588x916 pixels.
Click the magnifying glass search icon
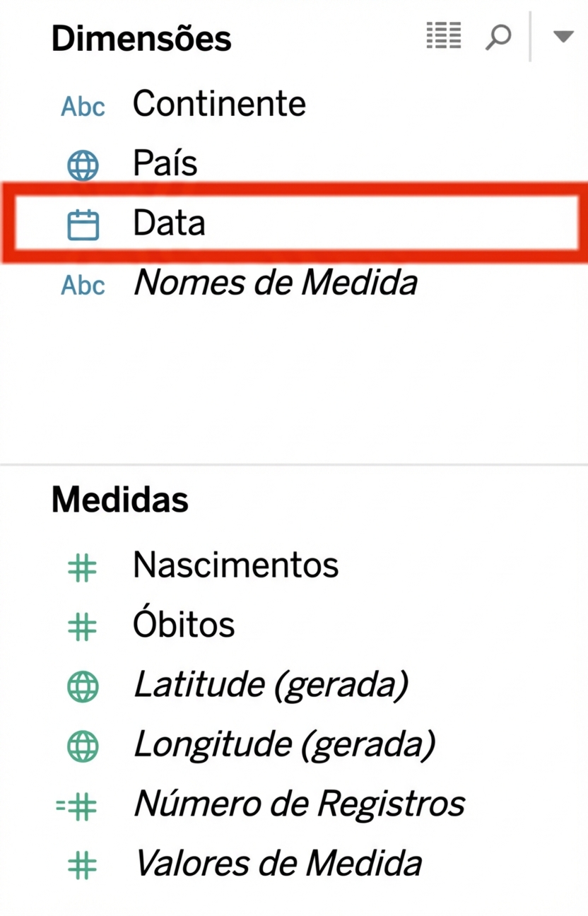498,37
